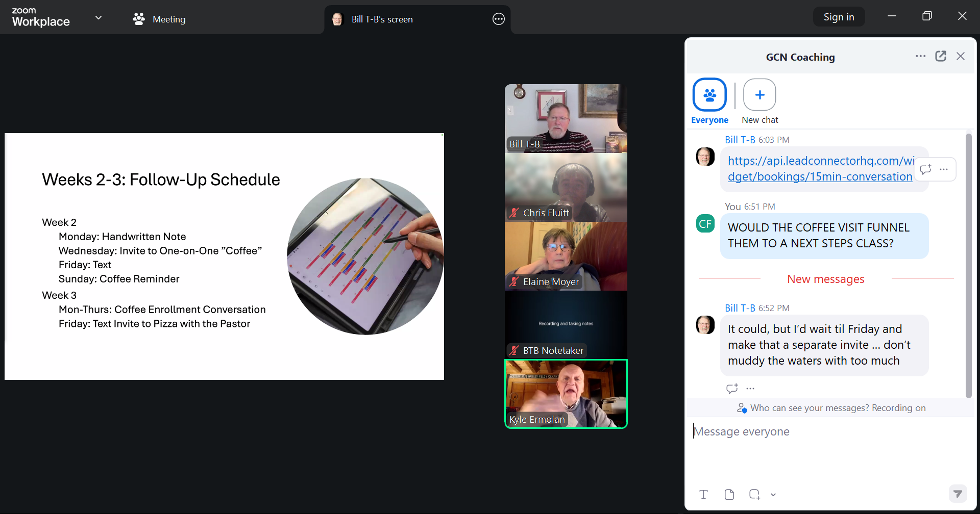This screenshot has height=514, width=980.
Task: Select the Everyone chat channel
Action: pyautogui.click(x=709, y=95)
